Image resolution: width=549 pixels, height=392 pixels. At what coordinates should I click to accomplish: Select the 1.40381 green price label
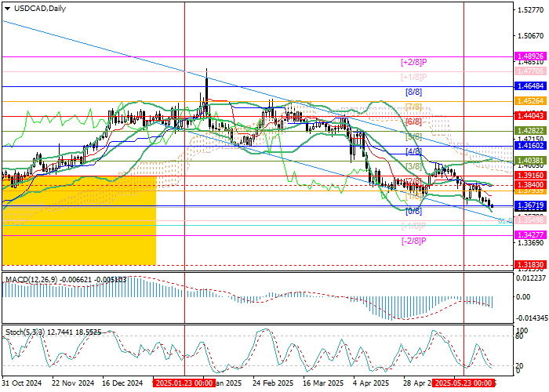(x=531, y=161)
